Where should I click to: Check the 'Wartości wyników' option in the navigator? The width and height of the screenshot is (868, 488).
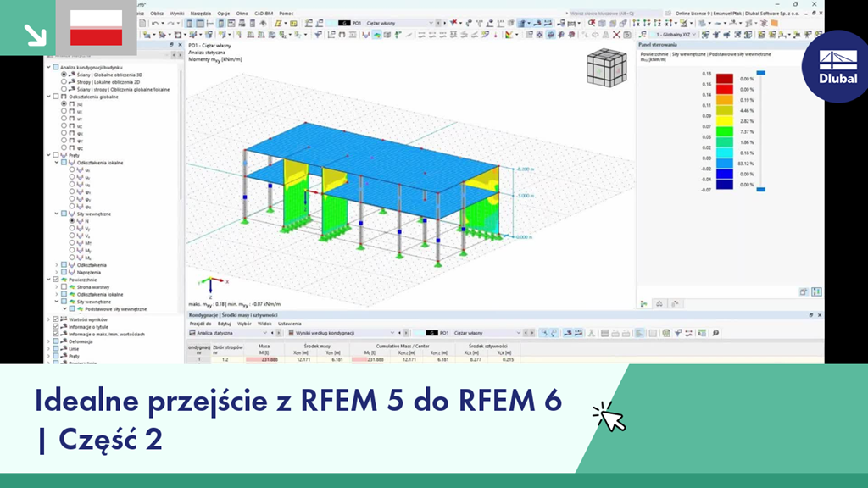tap(55, 320)
